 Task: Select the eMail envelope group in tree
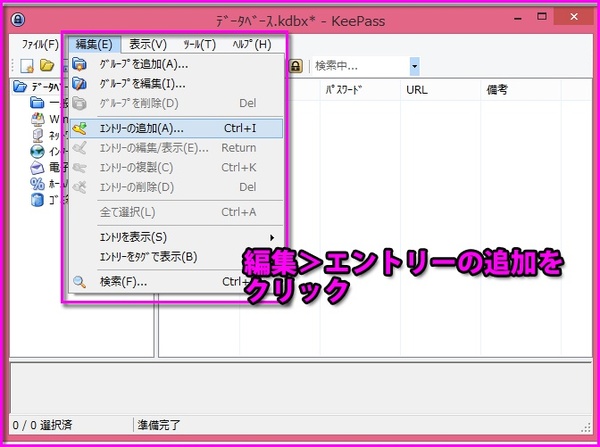point(37,168)
